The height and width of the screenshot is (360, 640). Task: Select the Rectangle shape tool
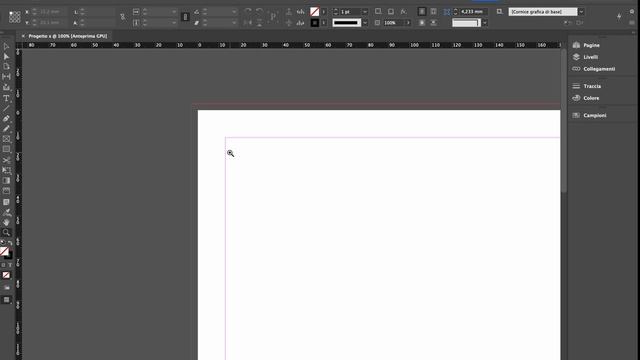[6, 149]
